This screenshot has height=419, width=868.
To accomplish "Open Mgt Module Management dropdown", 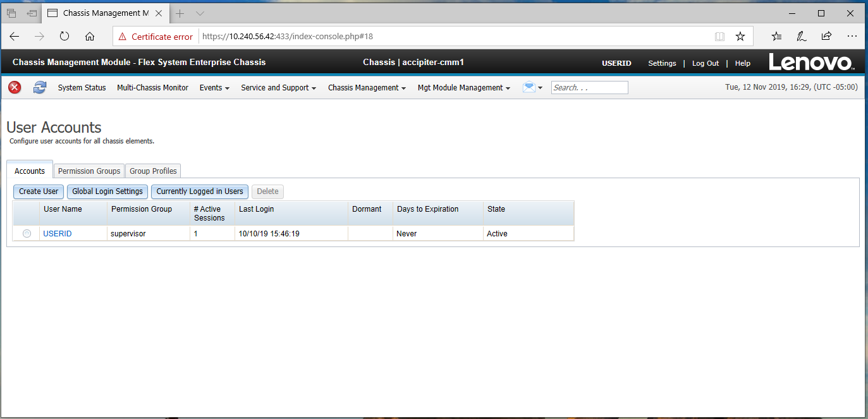I will click(x=463, y=88).
